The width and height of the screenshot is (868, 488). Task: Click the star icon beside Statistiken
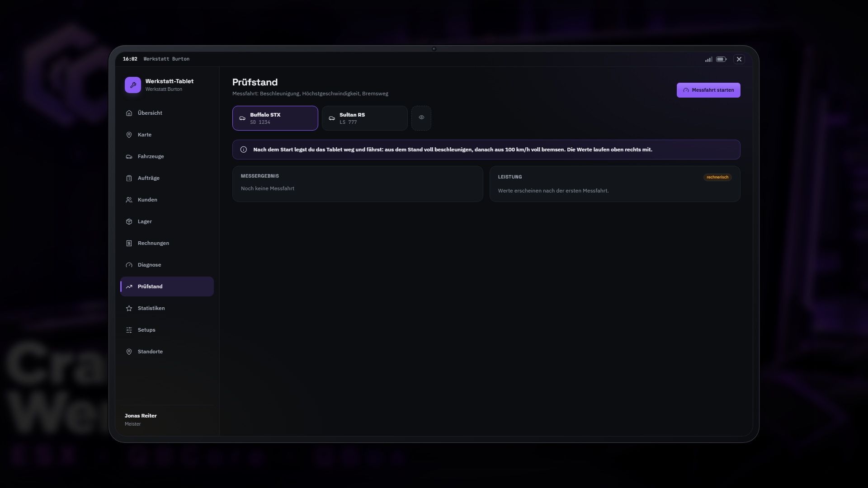click(129, 308)
